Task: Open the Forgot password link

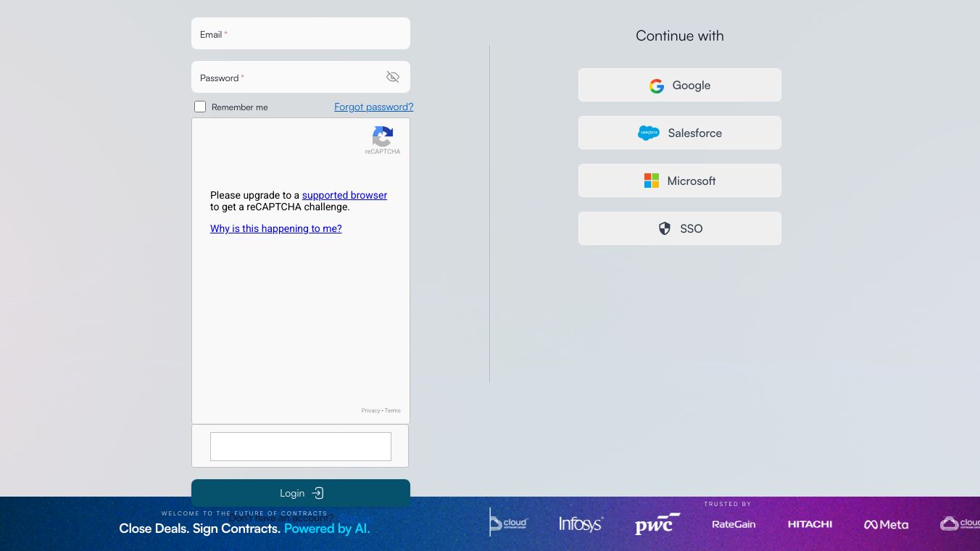Action: (x=374, y=107)
